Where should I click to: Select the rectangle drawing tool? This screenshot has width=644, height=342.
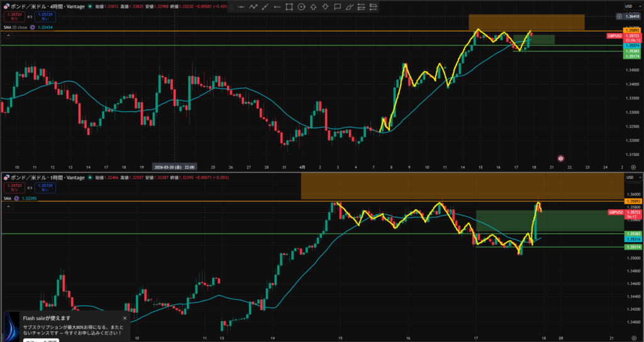289,7
